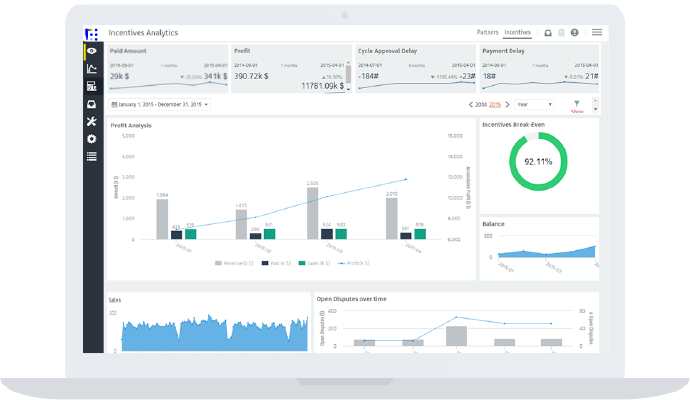Open the line chart analytics sidebar icon
690x400 pixels.
point(92,69)
